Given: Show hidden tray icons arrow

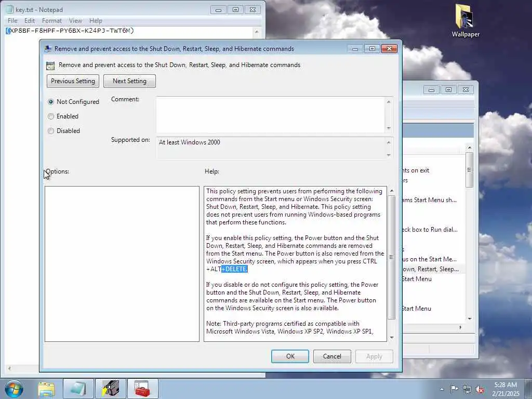Looking at the screenshot, I should point(442,389).
